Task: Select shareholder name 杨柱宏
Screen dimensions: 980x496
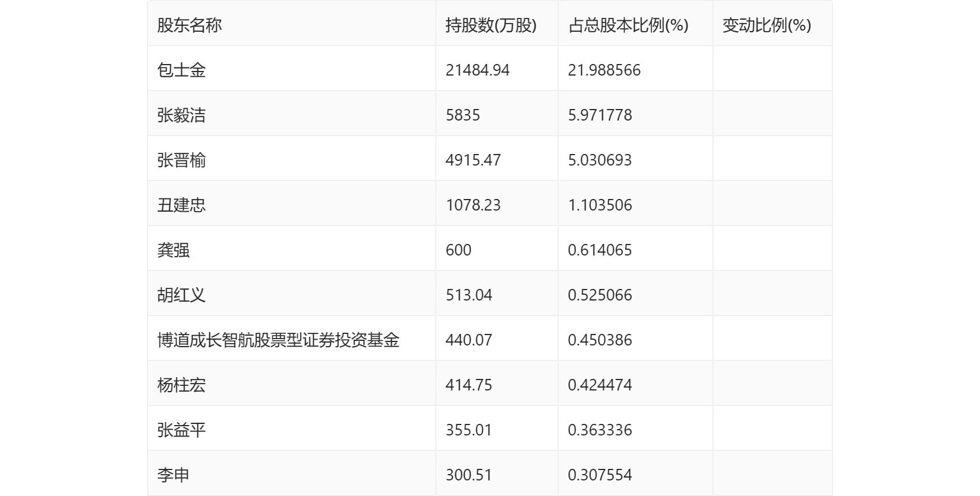Action: [x=182, y=385]
